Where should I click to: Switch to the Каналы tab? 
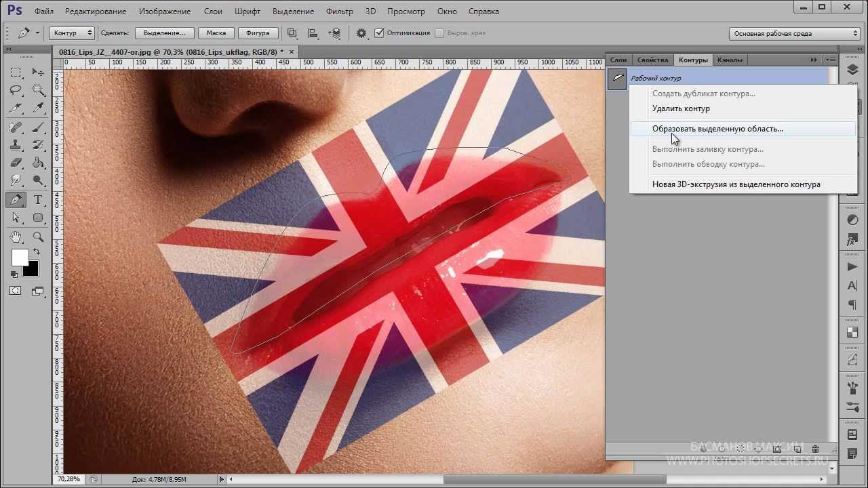click(x=730, y=60)
